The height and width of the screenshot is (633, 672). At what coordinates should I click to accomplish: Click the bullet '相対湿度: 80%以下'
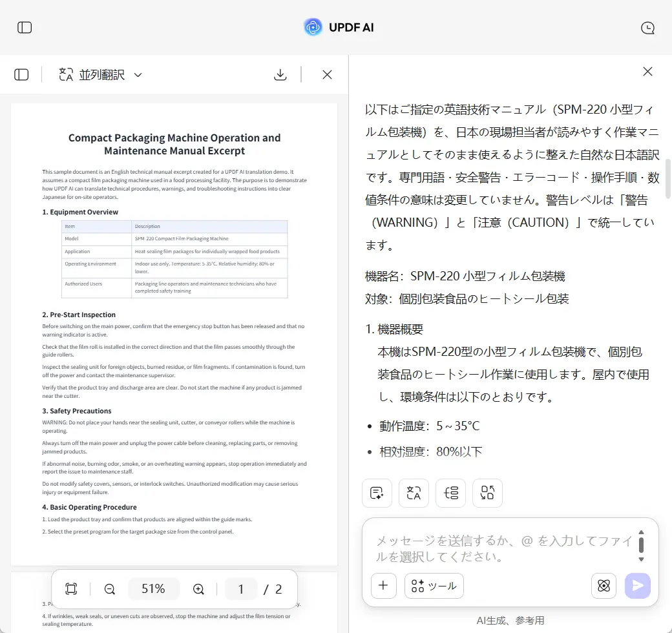[x=431, y=452]
